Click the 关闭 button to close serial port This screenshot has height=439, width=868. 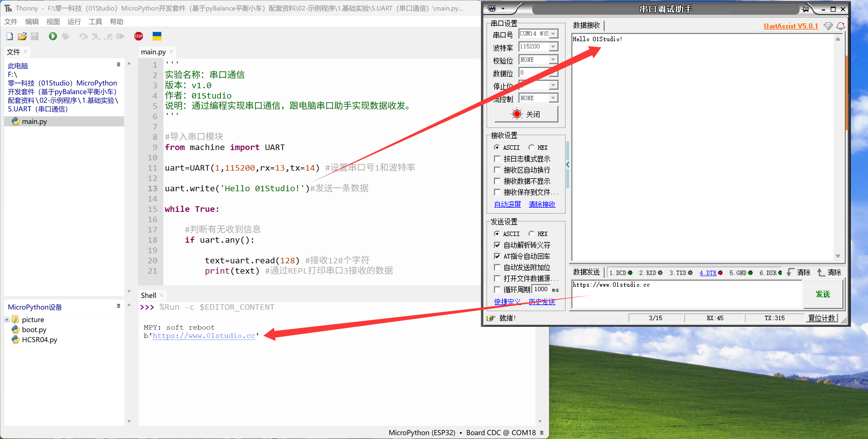coord(526,114)
